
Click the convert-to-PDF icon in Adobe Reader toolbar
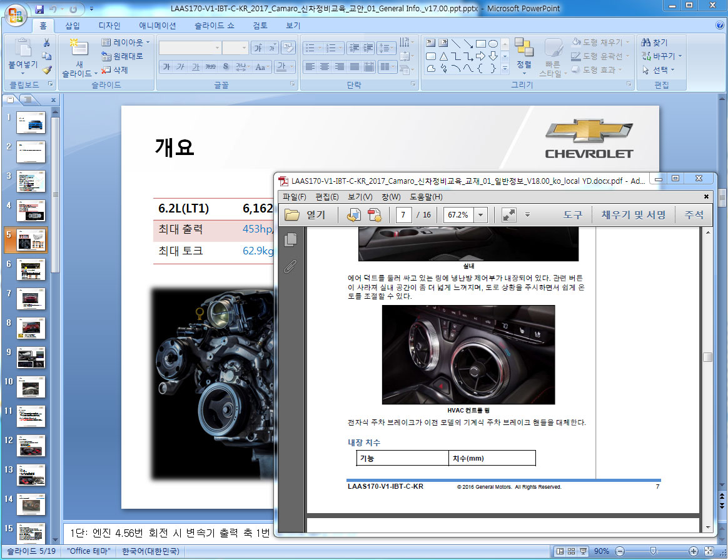click(x=354, y=215)
